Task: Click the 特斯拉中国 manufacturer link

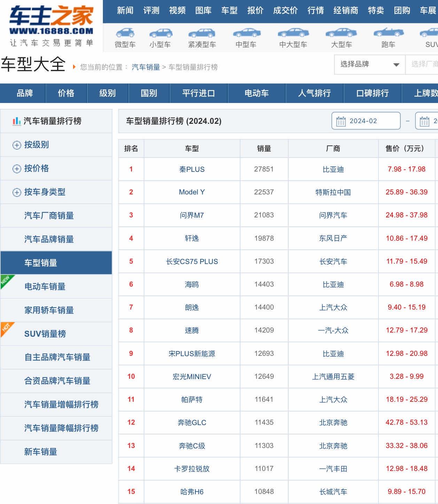Action: click(333, 192)
